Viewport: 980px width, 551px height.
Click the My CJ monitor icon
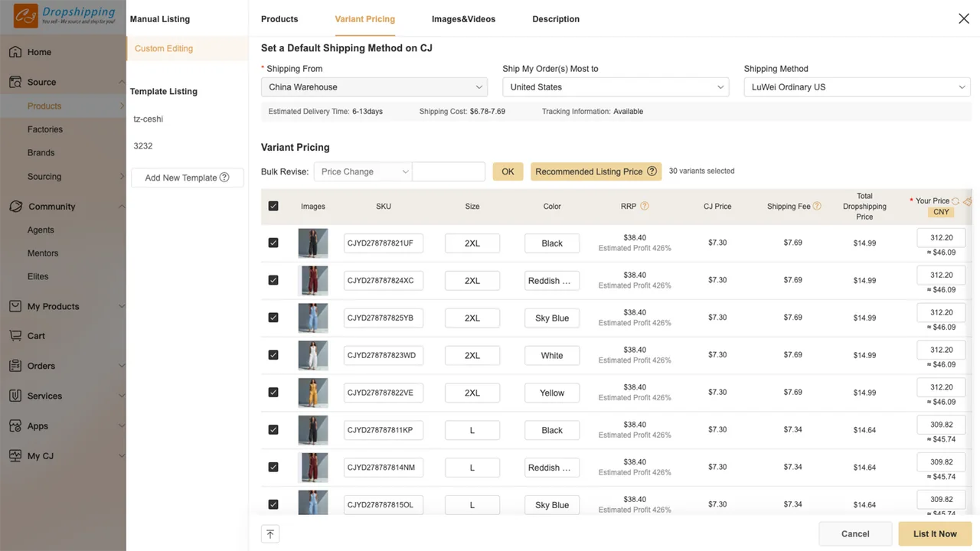(15, 455)
